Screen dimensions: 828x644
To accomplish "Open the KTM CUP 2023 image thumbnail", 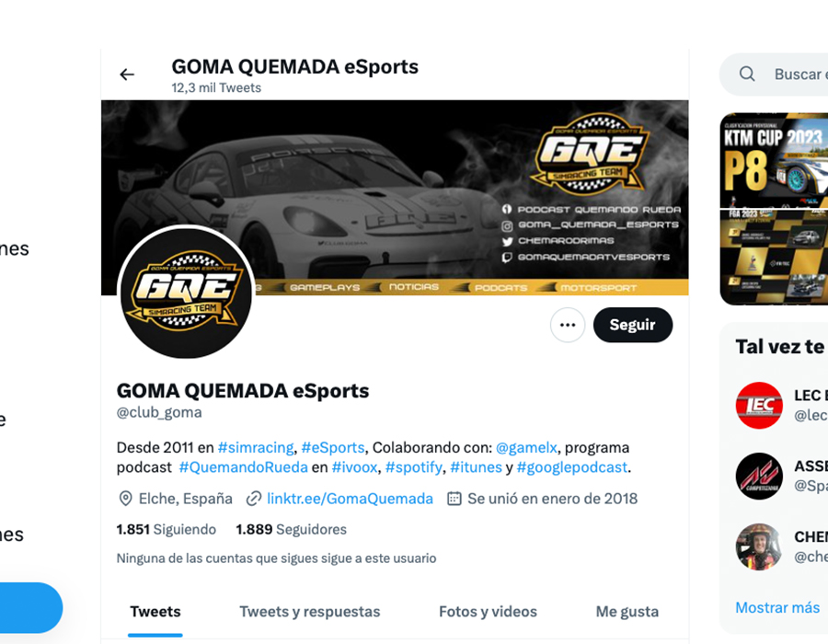I will pos(774,160).
